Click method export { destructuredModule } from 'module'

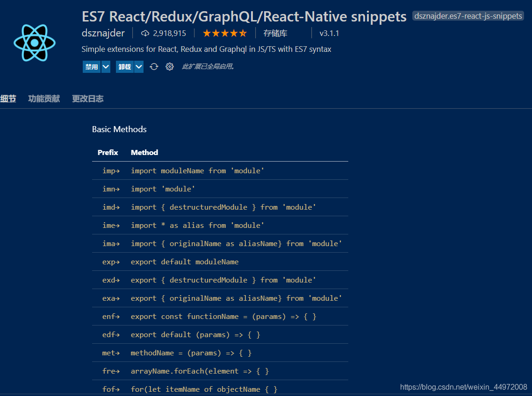(x=223, y=280)
